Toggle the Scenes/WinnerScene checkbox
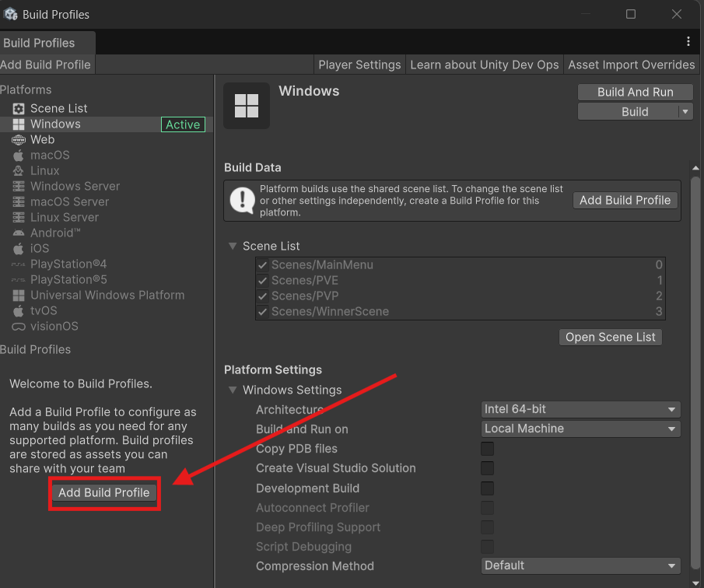 tap(262, 312)
